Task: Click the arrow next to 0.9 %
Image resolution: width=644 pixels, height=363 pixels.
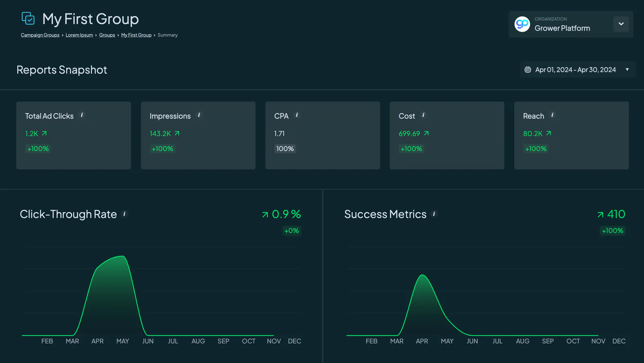Action: coord(265,215)
